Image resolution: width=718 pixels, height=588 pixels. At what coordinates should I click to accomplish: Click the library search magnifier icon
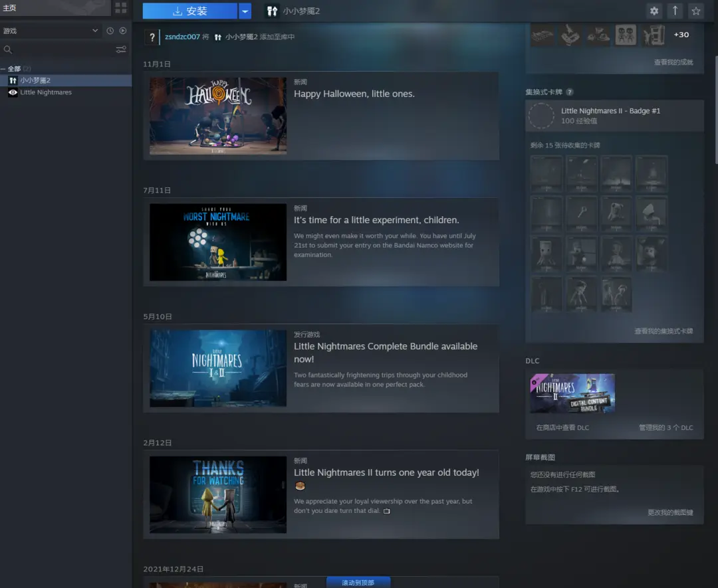(8, 49)
